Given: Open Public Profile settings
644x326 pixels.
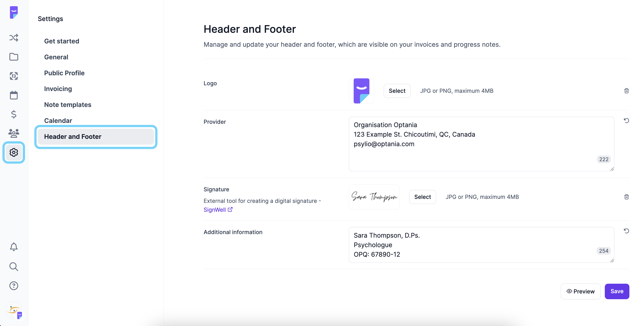Looking at the screenshot, I should (64, 73).
